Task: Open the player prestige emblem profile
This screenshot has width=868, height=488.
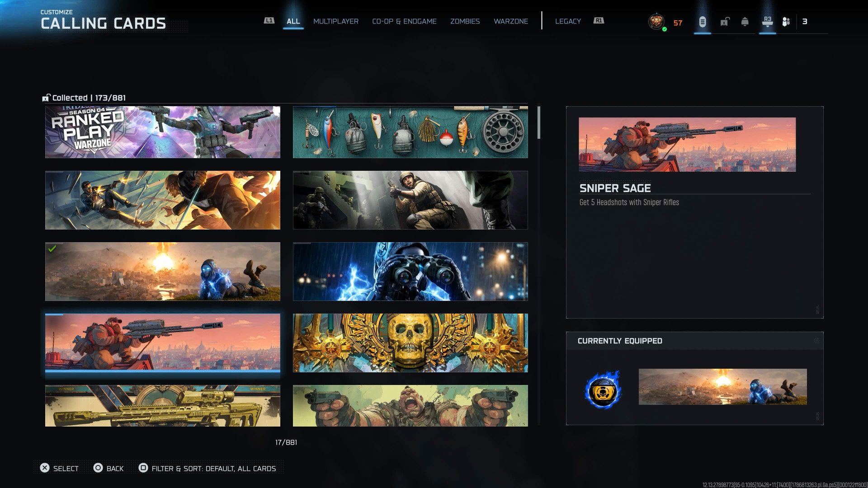Action: pyautogui.click(x=656, y=22)
